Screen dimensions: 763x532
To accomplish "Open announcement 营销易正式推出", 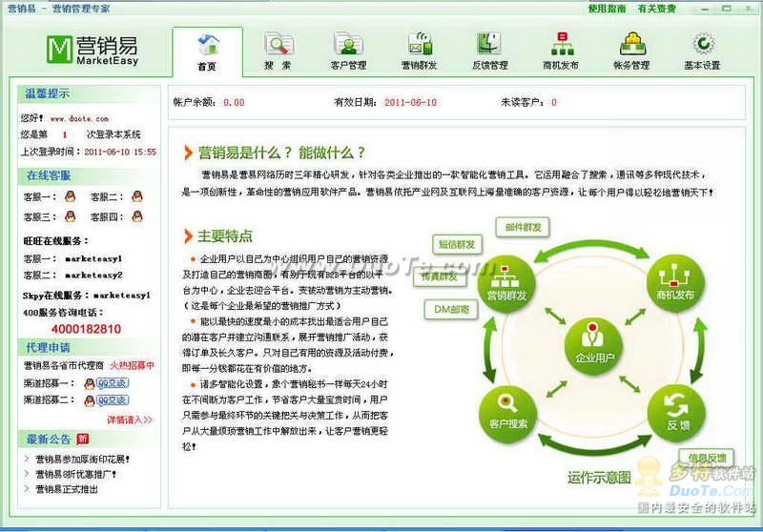I will [x=67, y=489].
